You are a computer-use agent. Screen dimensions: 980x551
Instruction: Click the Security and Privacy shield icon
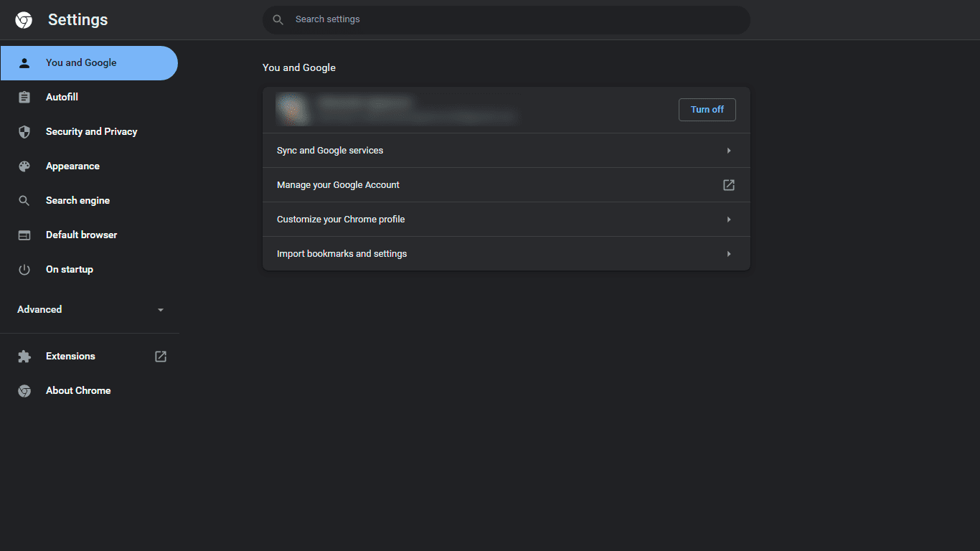24,132
